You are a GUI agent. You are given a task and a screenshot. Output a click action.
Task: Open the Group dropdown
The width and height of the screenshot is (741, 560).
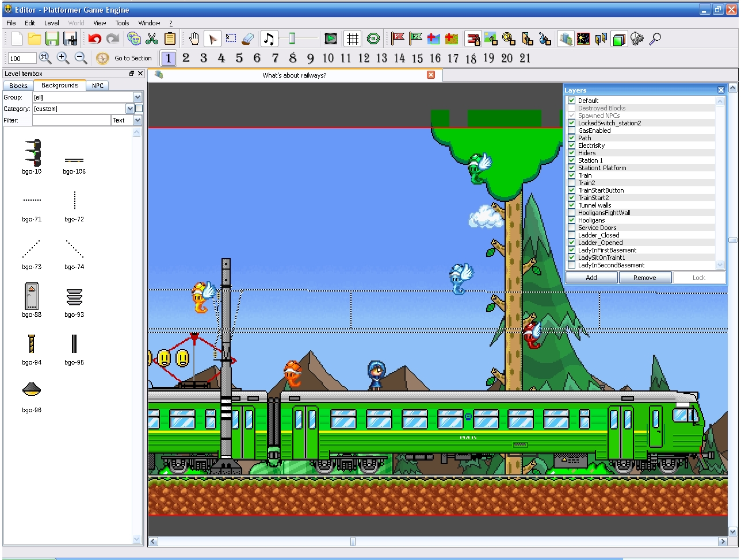coord(137,97)
